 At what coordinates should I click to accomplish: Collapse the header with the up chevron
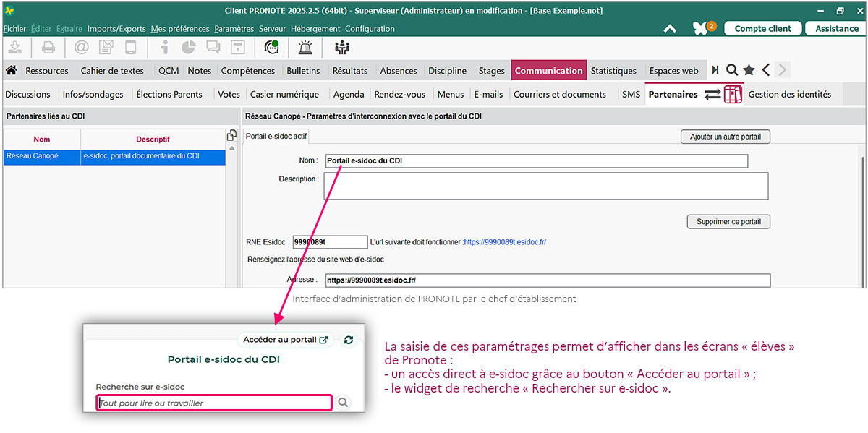670,29
